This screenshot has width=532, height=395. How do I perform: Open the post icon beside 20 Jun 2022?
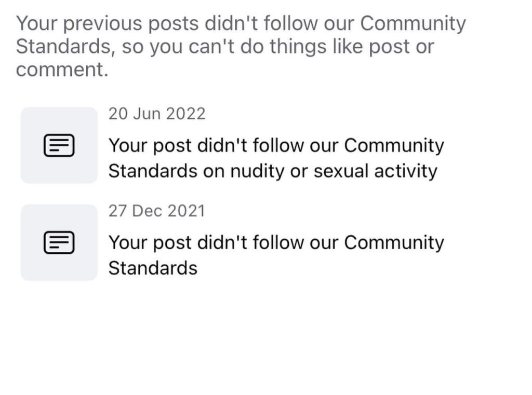point(59,145)
